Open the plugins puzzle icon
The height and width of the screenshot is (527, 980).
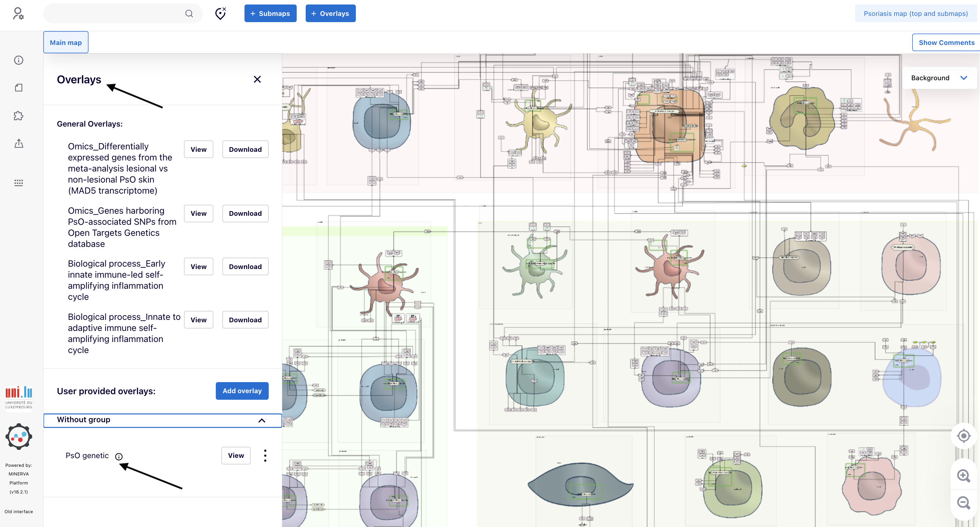[19, 116]
